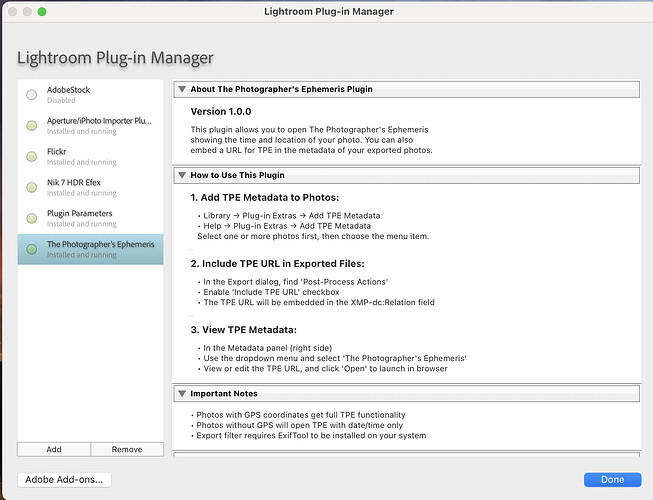This screenshot has height=500, width=653.
Task: Click 'View or edit the TPE URL' line
Action: (323, 369)
